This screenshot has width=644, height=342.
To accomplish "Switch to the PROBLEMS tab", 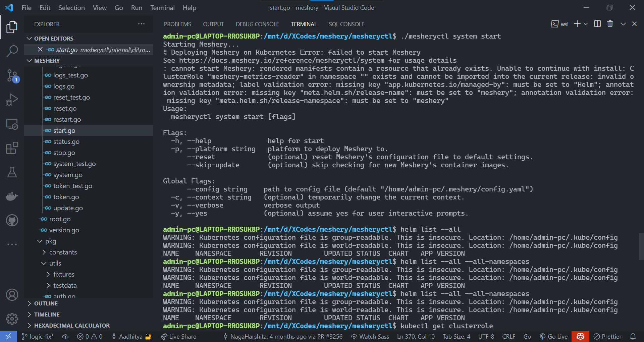I will 177,24.
